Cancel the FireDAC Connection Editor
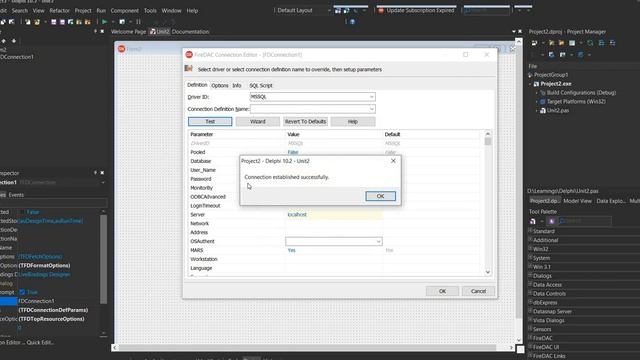This screenshot has width=640, height=360. click(x=478, y=291)
